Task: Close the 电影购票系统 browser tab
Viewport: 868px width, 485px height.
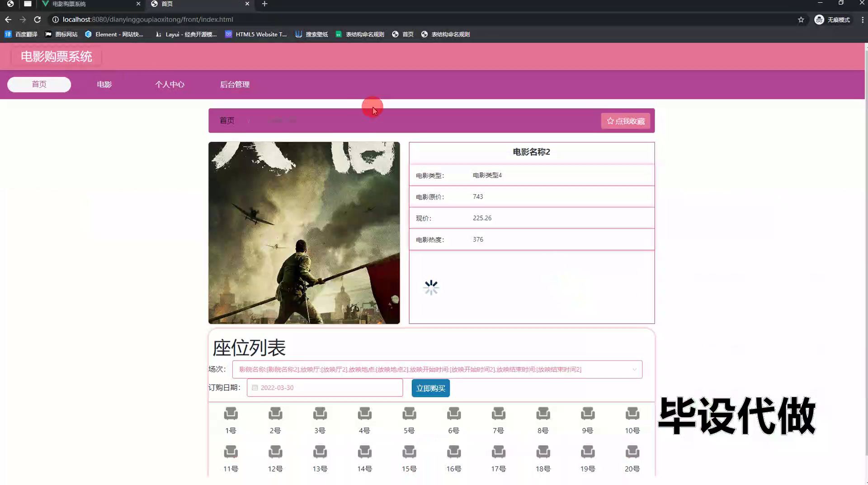Action: click(138, 4)
